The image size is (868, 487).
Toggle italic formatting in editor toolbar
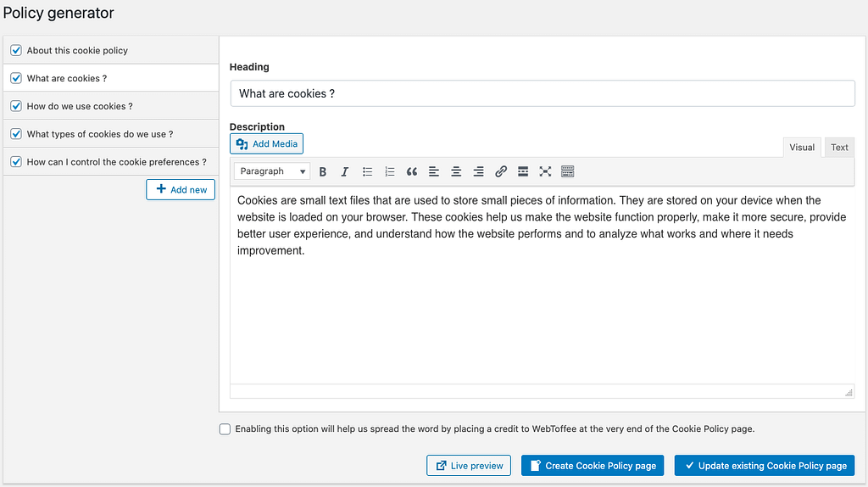click(x=345, y=171)
